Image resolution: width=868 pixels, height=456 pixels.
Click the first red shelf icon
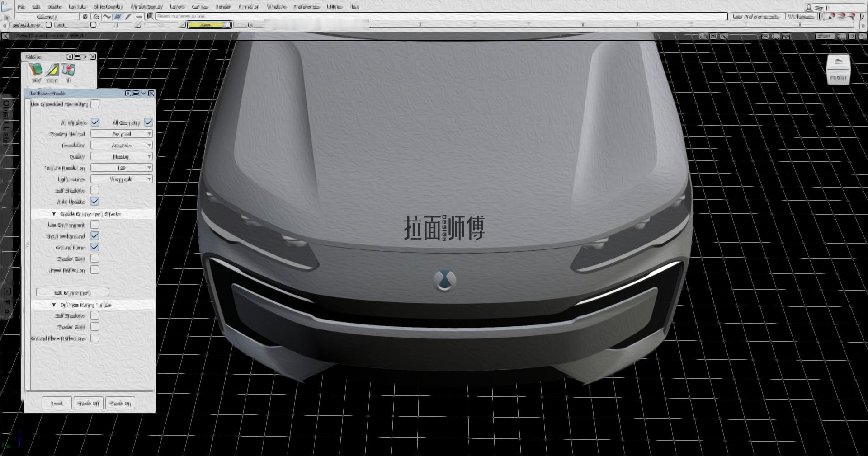(x=831, y=16)
